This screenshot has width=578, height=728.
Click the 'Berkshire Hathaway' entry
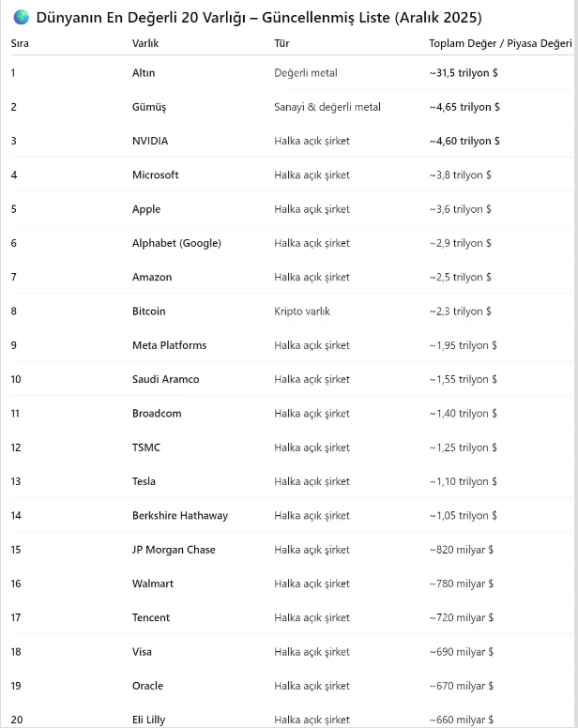(179, 515)
